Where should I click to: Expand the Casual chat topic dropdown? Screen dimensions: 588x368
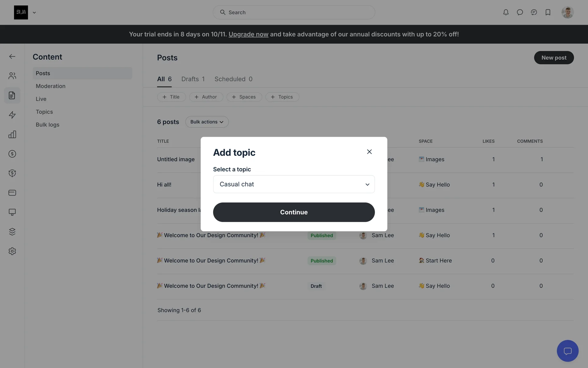294,184
